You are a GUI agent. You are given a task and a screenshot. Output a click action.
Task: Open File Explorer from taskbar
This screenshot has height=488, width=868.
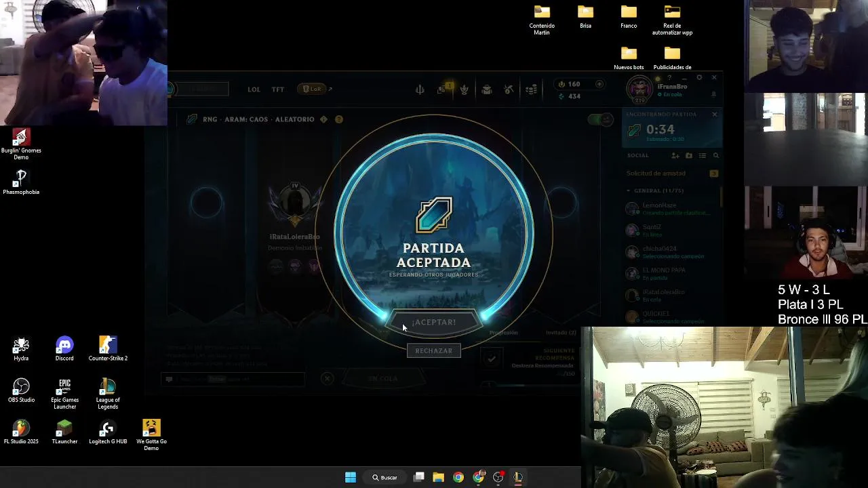(439, 477)
